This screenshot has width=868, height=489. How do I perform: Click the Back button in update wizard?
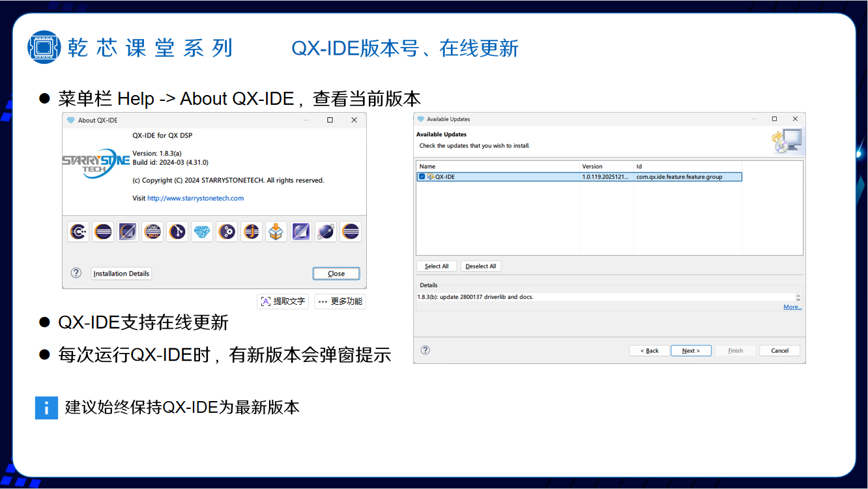click(650, 350)
